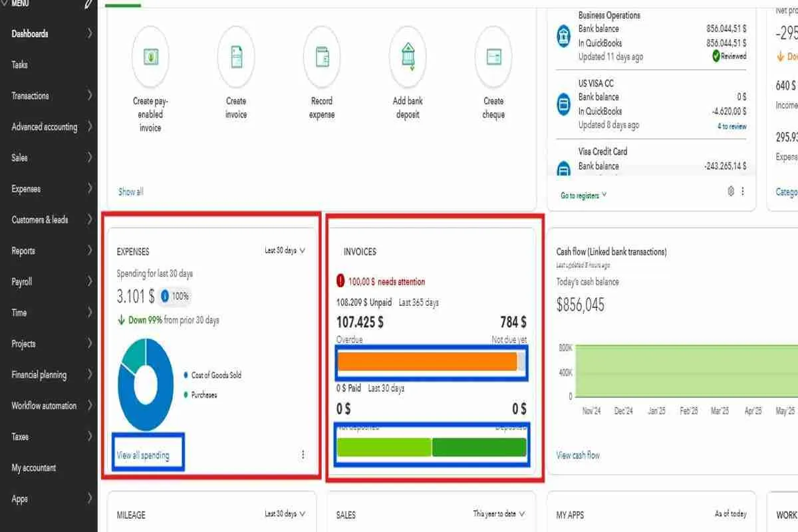Click the Create cheque icon
Viewport: 798px width, 532px height.
(493, 57)
